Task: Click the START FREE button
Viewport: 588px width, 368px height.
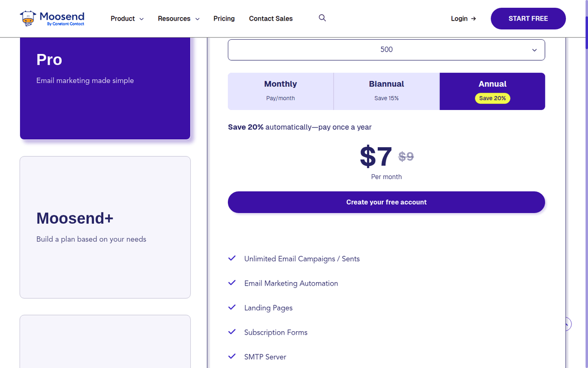Action: pos(528,19)
